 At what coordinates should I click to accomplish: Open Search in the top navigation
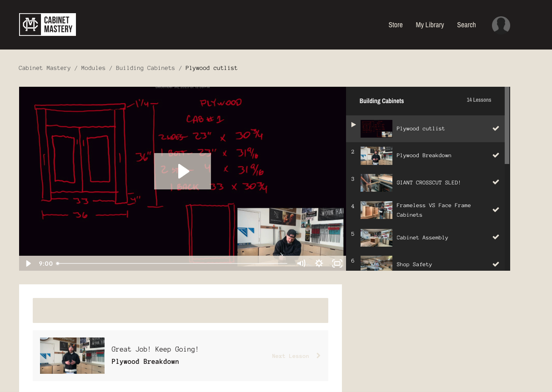[x=466, y=25]
